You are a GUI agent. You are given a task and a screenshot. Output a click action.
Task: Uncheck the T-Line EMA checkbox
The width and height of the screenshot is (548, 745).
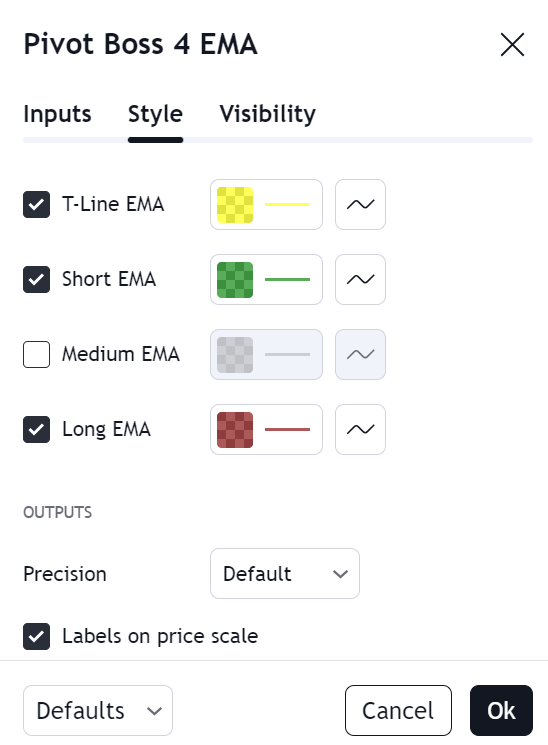[x=37, y=204]
